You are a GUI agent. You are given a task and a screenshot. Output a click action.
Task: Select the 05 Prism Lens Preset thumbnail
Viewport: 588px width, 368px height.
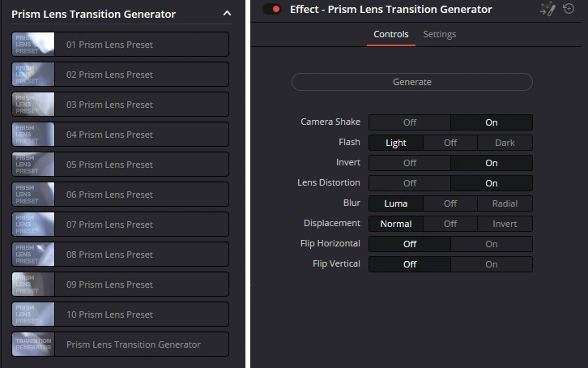coord(33,165)
